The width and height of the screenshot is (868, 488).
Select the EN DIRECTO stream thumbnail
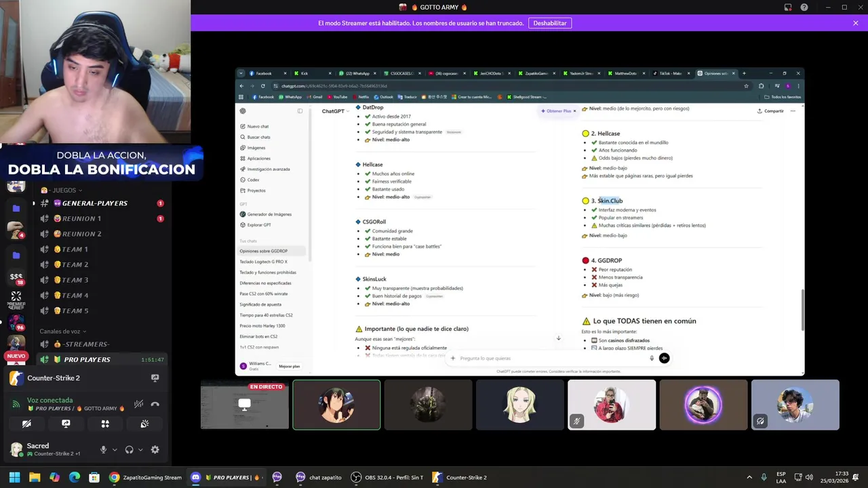click(x=245, y=405)
